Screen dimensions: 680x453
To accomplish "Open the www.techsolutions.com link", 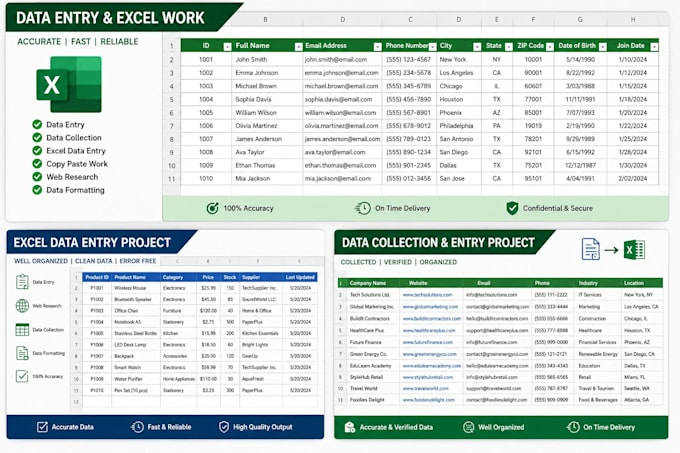I will tap(427, 295).
